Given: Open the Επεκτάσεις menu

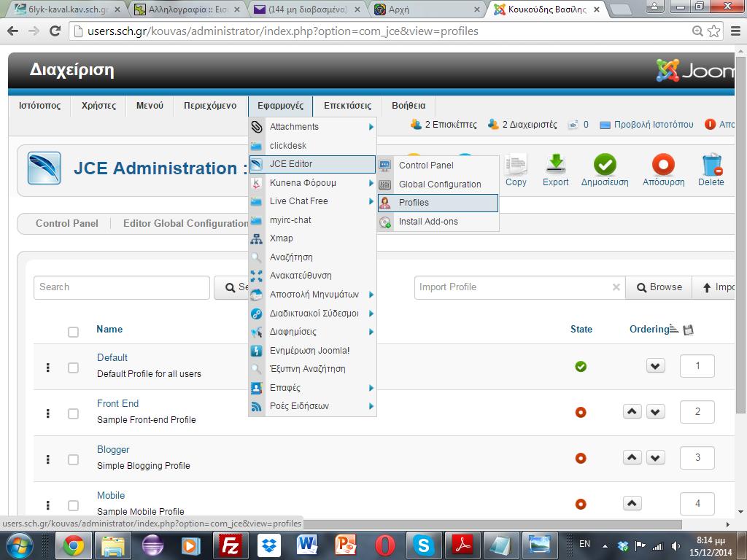Looking at the screenshot, I should tap(347, 106).
